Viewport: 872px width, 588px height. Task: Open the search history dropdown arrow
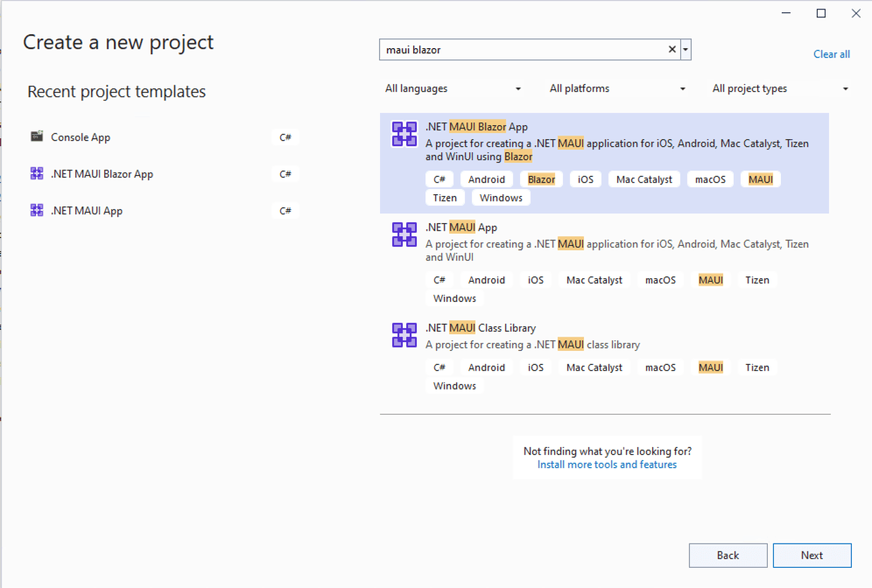click(x=686, y=50)
